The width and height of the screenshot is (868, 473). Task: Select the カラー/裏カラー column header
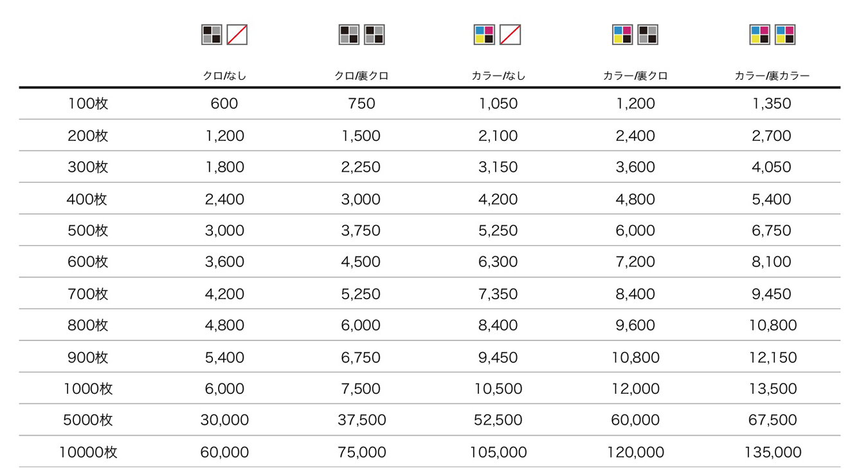[772, 76]
